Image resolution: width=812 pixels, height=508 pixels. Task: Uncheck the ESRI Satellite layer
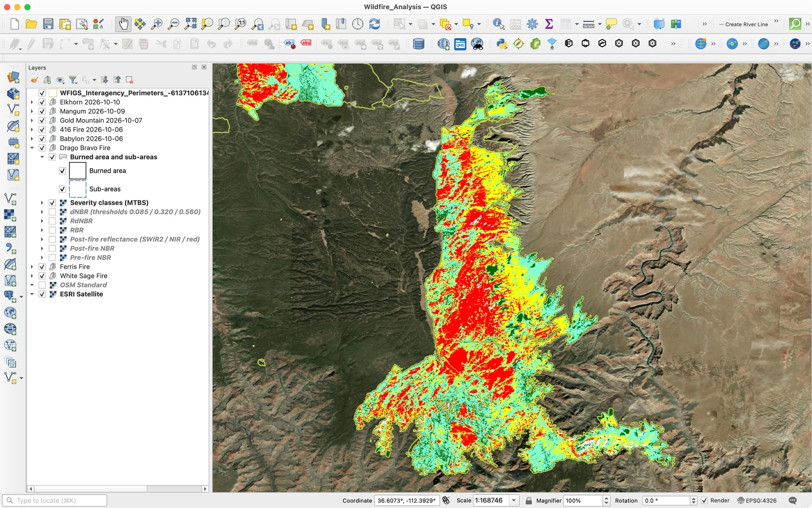tap(42, 294)
